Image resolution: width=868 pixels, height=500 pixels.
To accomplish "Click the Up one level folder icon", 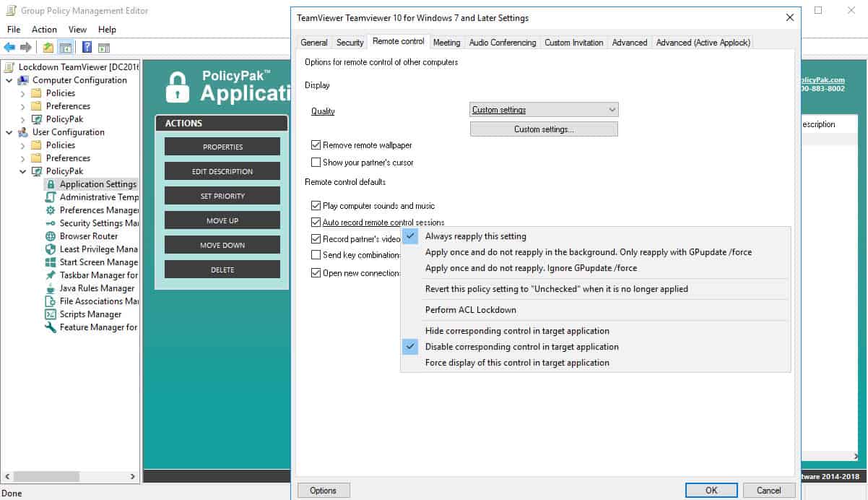I will 48,48.
